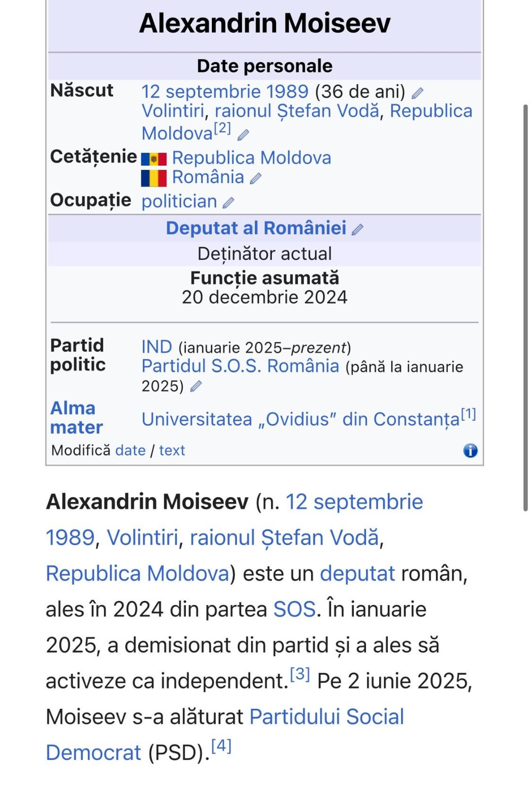Open the politician occupation link

[179, 202]
